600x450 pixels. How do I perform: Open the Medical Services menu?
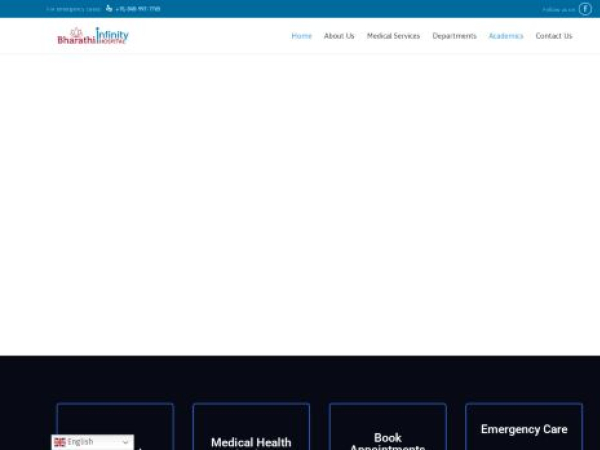tap(393, 36)
